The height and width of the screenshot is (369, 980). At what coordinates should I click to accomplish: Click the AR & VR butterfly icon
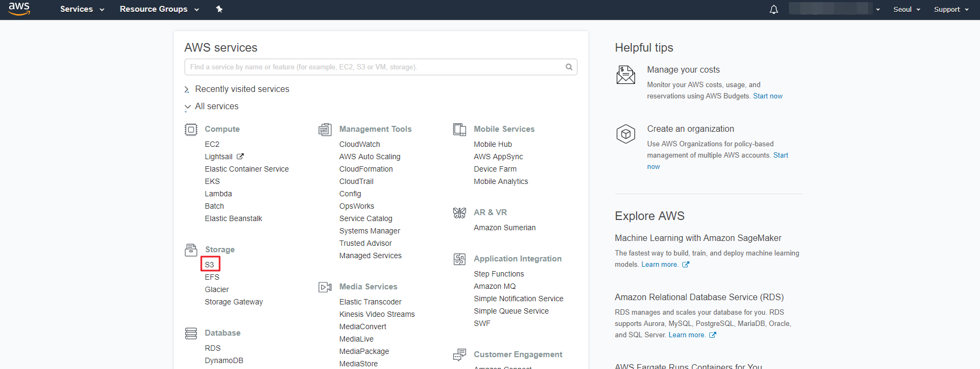click(460, 213)
